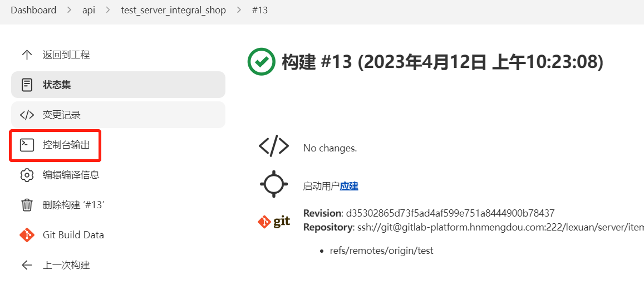Click the gear icon for 编辑编译信息
Image resolution: width=644 pixels, height=299 pixels.
27,175
